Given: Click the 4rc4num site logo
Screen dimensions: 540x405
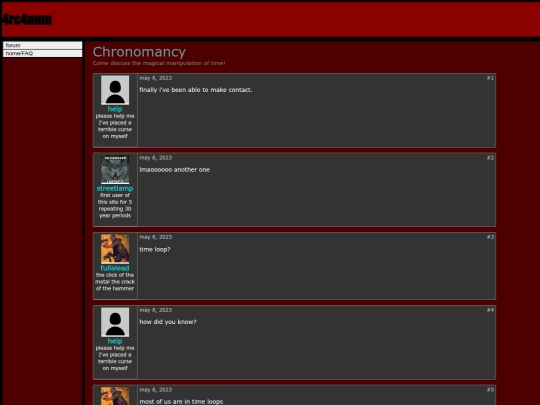Looking at the screenshot, I should click(x=27, y=19).
